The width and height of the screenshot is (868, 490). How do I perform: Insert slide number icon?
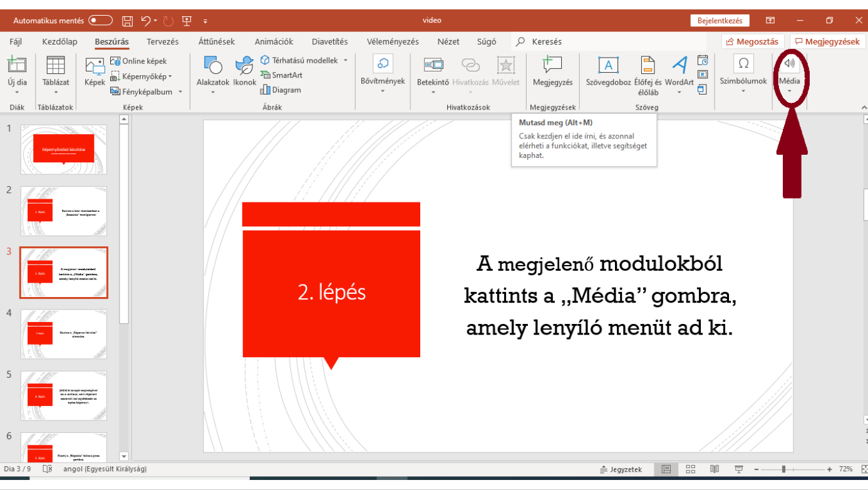(x=703, y=75)
